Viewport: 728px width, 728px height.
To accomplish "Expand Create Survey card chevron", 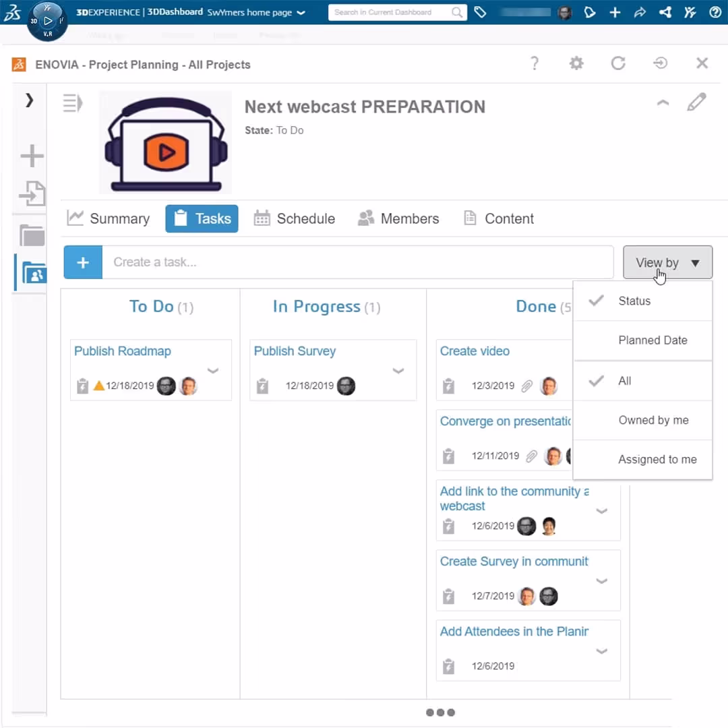I will pyautogui.click(x=602, y=581).
